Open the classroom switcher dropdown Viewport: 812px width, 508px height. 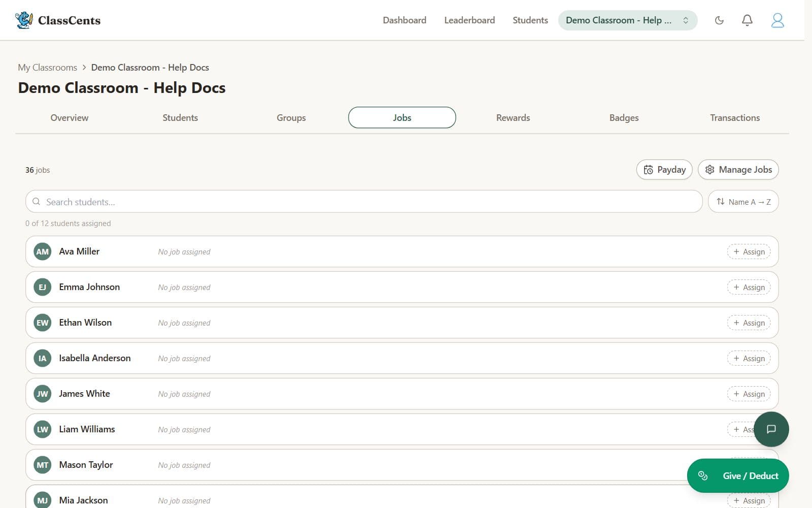pyautogui.click(x=628, y=20)
